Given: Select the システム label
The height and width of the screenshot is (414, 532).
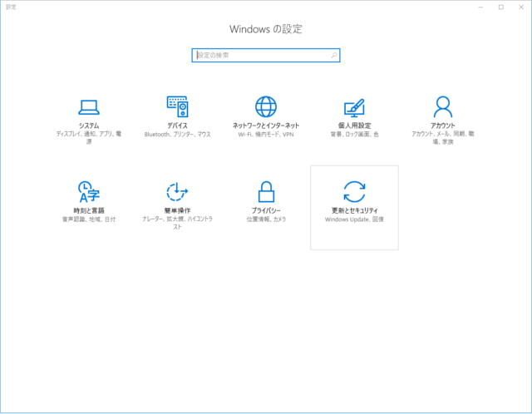Looking at the screenshot, I should click(x=89, y=126).
